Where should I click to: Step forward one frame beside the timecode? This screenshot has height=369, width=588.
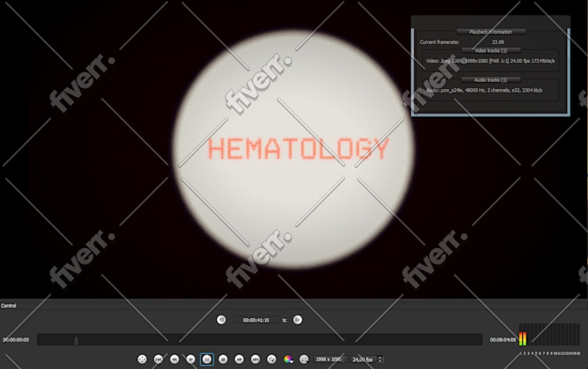pos(297,320)
